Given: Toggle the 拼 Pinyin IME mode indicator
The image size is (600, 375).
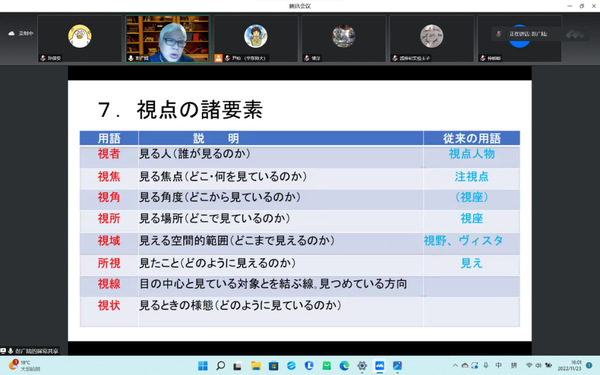Looking at the screenshot, I should pos(514,365).
